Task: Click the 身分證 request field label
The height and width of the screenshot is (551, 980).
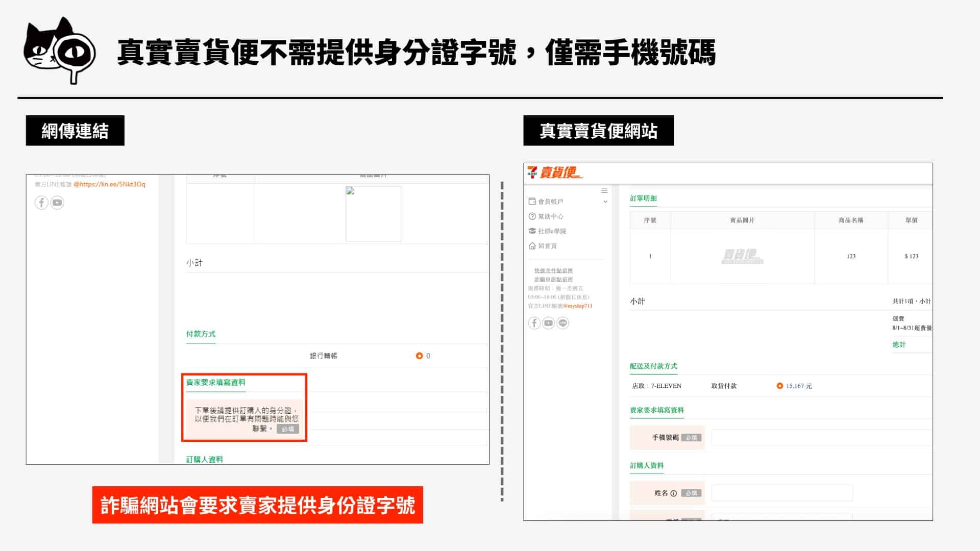Action: pos(244,419)
